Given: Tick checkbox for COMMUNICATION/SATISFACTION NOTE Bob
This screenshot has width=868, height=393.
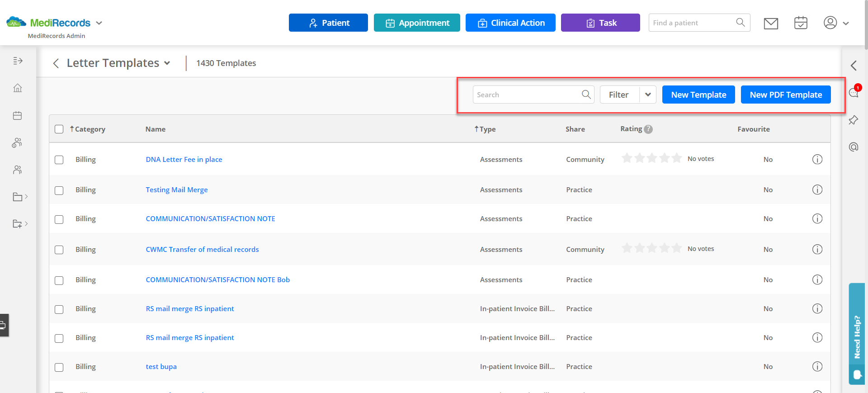Looking at the screenshot, I should point(59,280).
